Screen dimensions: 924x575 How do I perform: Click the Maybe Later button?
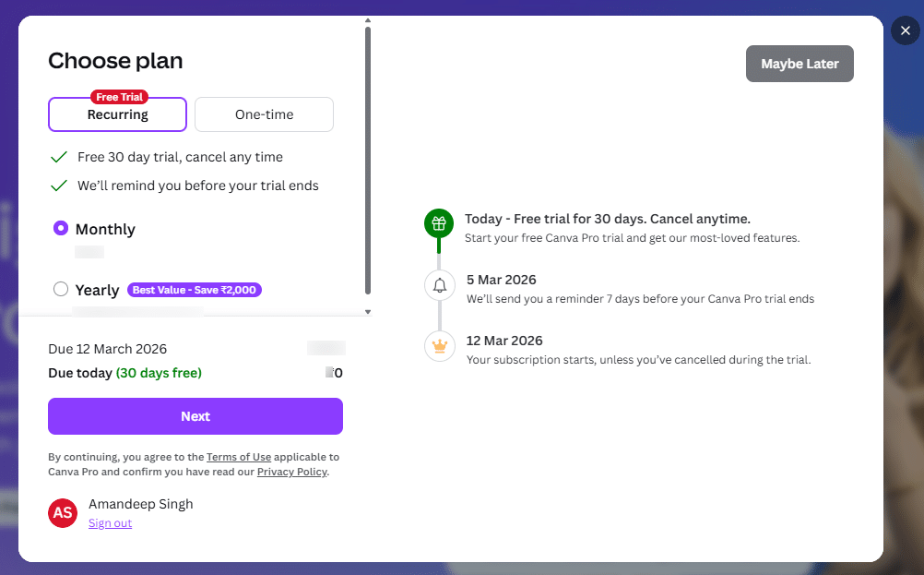[800, 64]
